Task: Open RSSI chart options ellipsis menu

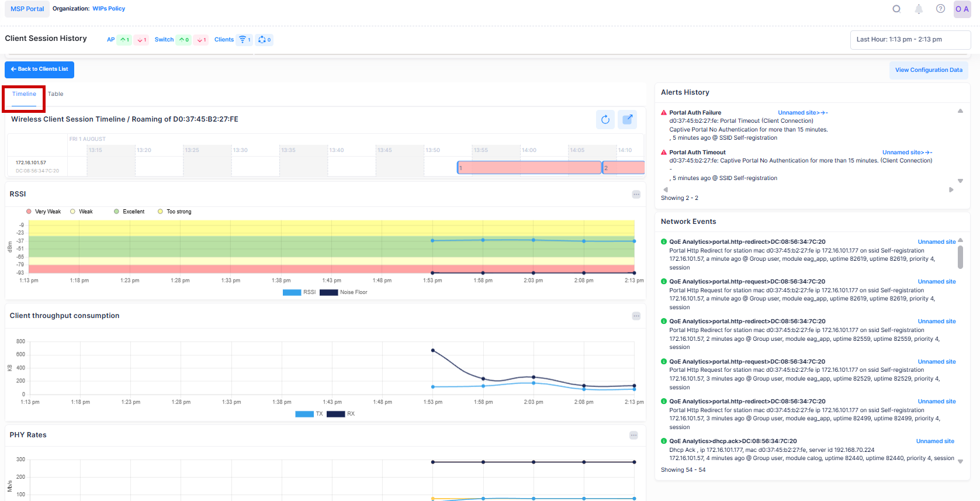Action: coord(636,195)
